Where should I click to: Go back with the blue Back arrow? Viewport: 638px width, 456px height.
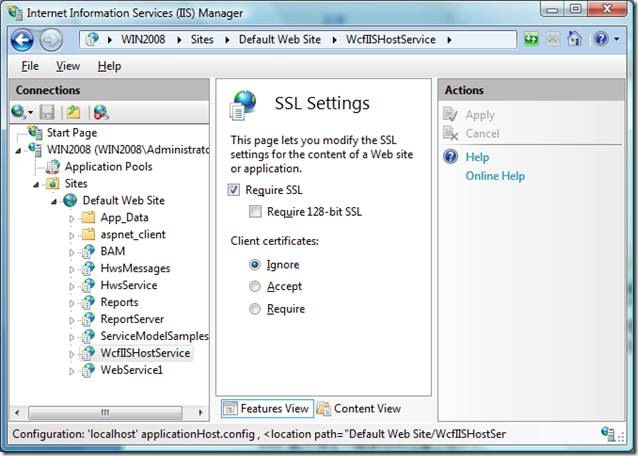pos(22,40)
